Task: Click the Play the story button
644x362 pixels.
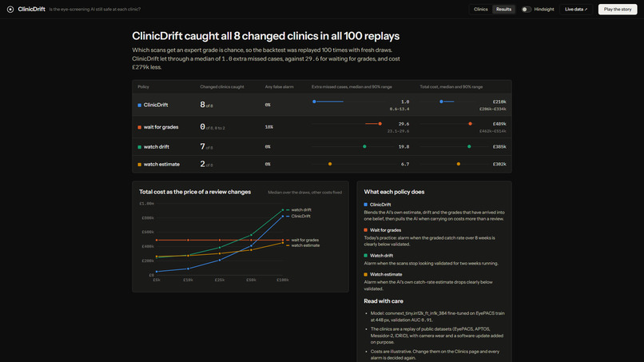Action: tap(618, 10)
